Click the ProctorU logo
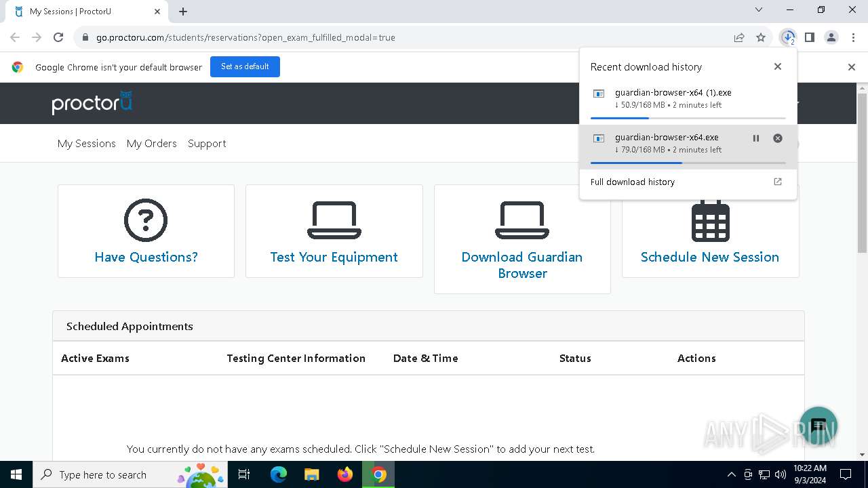This screenshot has width=868, height=488. point(92,103)
